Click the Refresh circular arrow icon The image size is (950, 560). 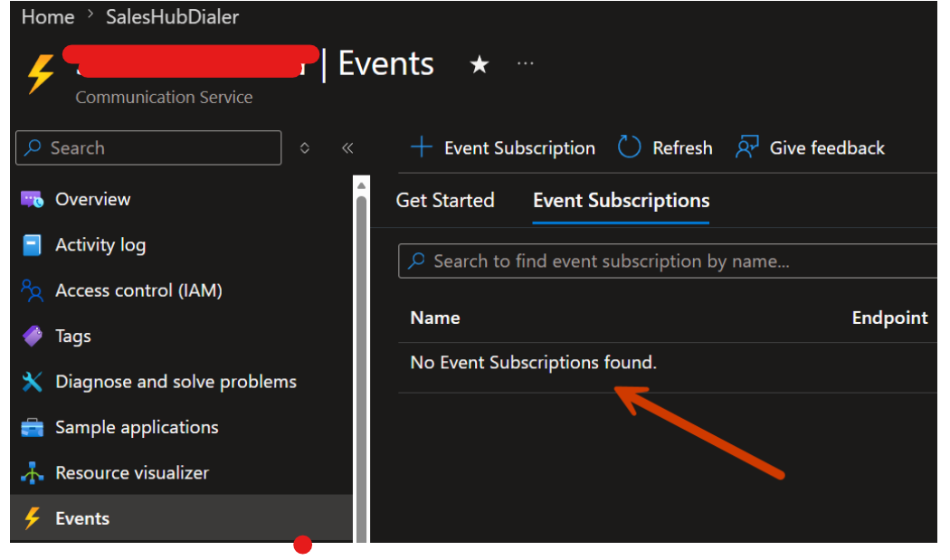click(x=629, y=147)
